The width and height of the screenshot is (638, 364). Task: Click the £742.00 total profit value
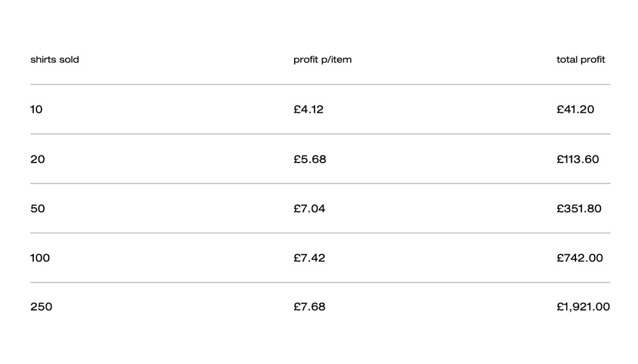579,258
